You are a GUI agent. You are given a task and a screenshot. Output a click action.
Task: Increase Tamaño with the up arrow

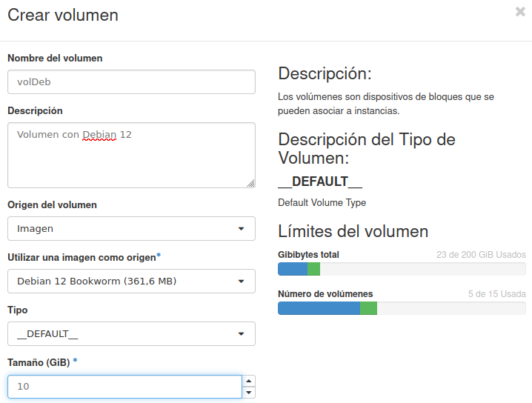pos(249,381)
